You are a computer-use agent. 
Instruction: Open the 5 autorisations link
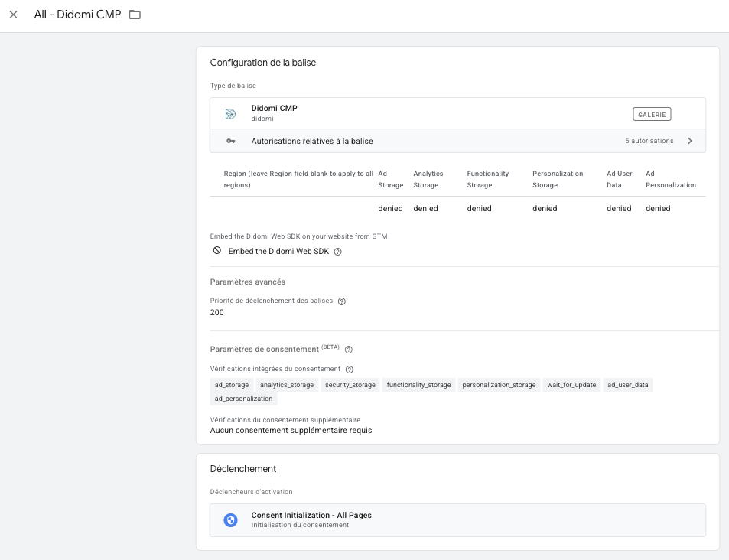tap(649, 141)
